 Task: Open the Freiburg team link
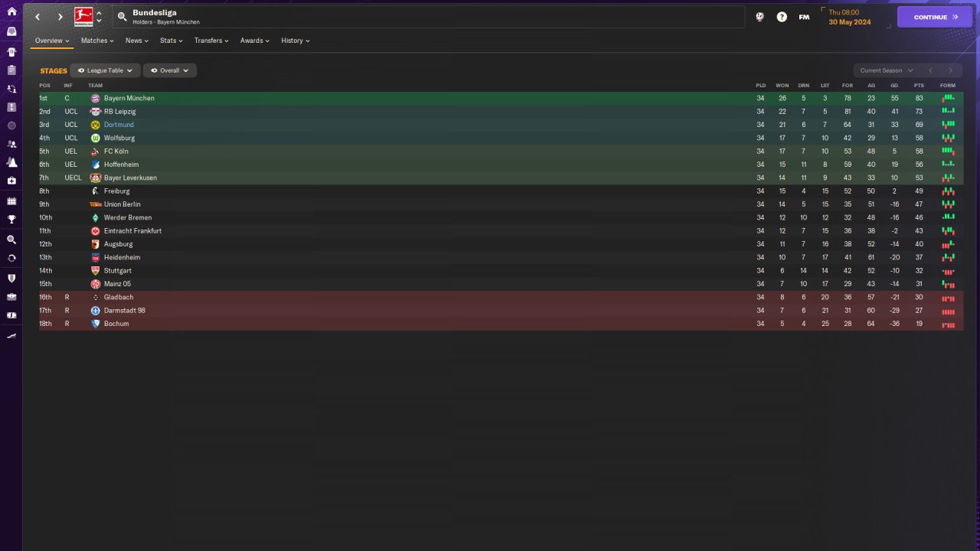(x=117, y=191)
